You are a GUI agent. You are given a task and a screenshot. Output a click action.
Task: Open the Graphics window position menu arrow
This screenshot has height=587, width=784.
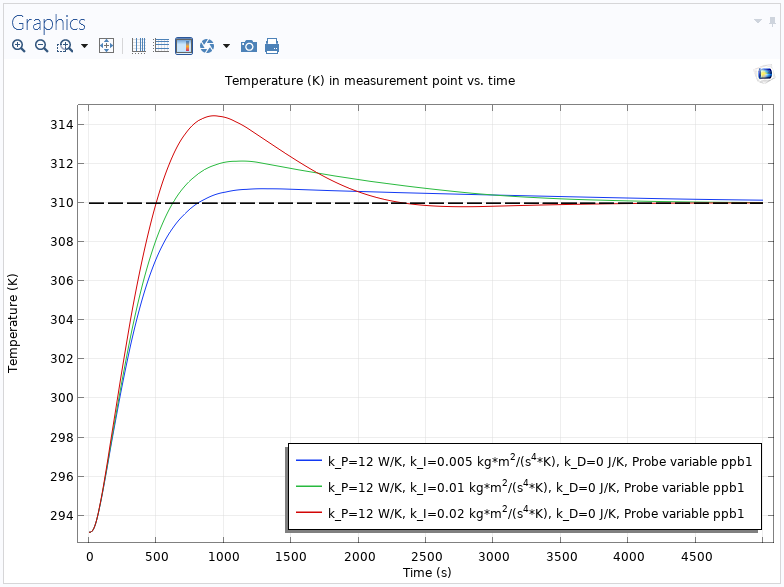click(x=758, y=21)
